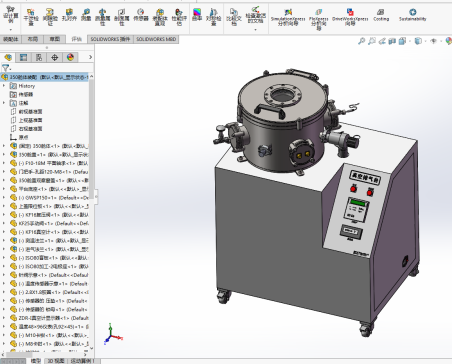Select the 前视基准面 front plane
This screenshot has width=452, height=364.
coord(30,112)
